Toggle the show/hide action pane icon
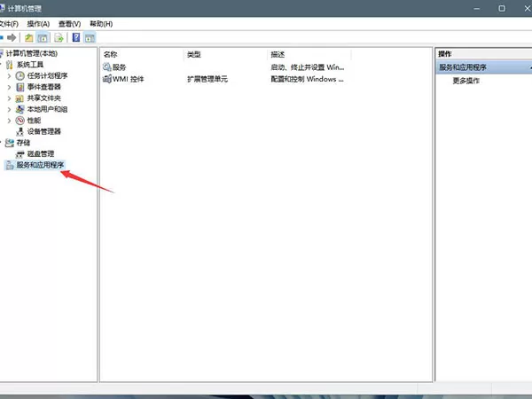This screenshot has height=399, width=532. pos(90,37)
